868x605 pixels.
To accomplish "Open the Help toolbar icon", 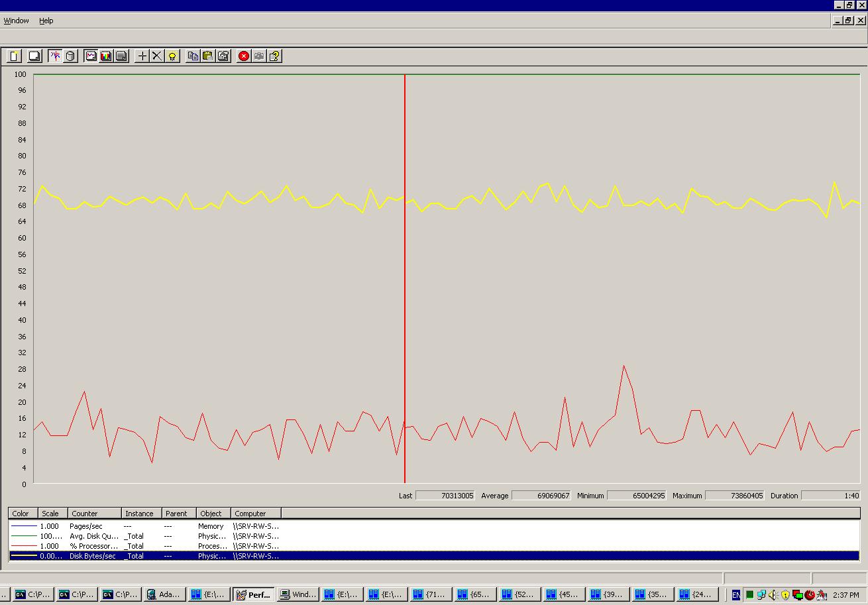I will [x=274, y=56].
